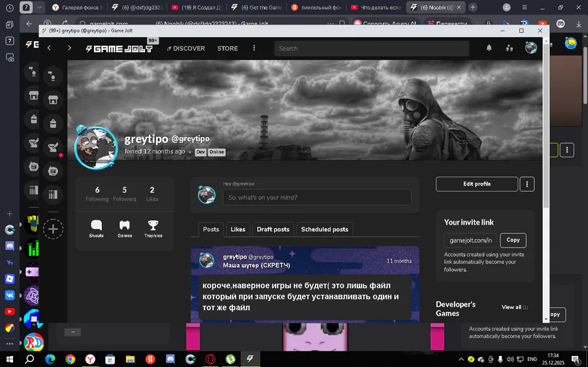Click the Windows Start button
This screenshot has height=367, width=588.
(x=10, y=359)
